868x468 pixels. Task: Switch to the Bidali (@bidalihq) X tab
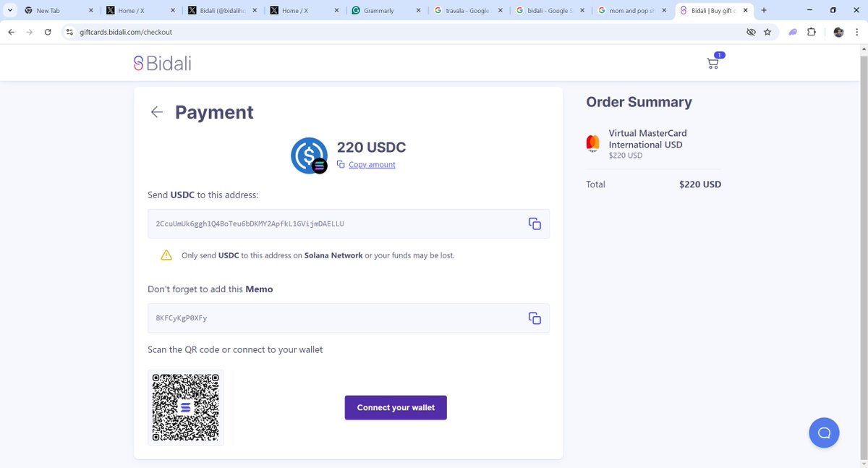click(x=221, y=11)
